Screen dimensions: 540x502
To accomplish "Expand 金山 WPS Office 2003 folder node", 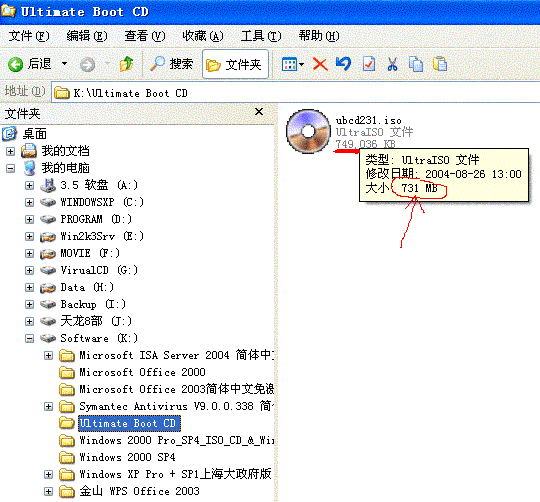I will coord(49,492).
